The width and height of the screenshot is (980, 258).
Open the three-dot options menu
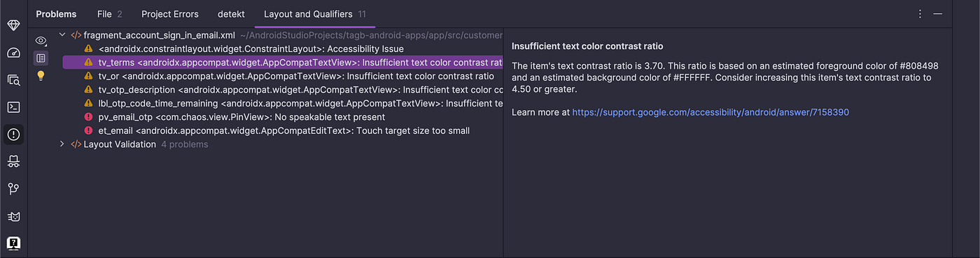tap(920, 14)
